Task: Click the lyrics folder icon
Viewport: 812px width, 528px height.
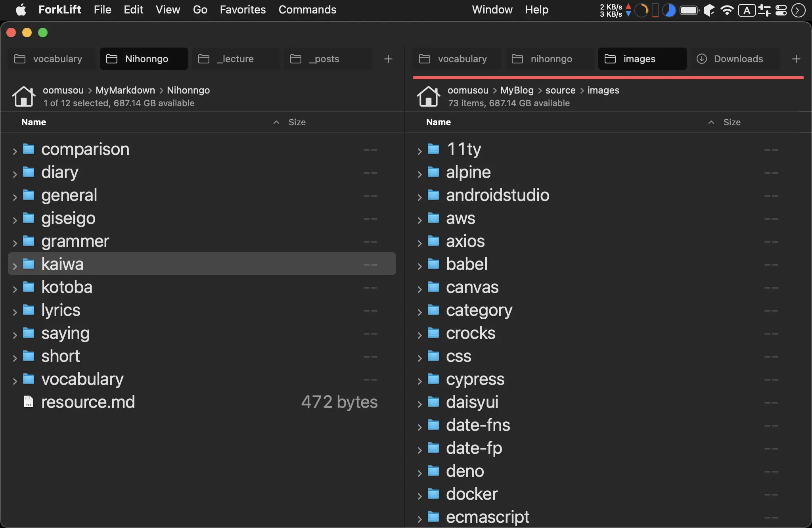Action: click(x=29, y=310)
